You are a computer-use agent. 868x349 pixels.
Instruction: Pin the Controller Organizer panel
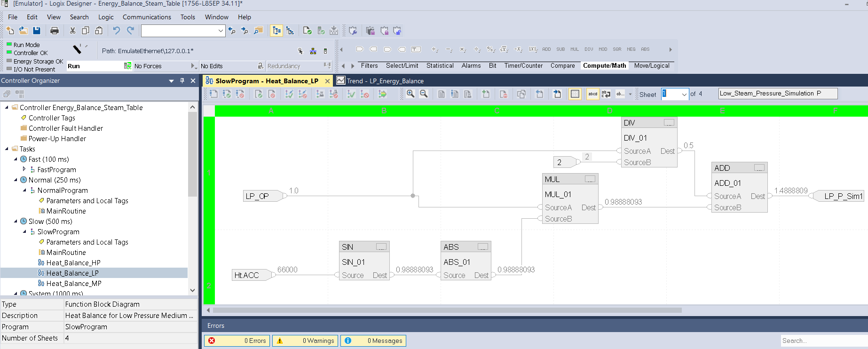182,80
